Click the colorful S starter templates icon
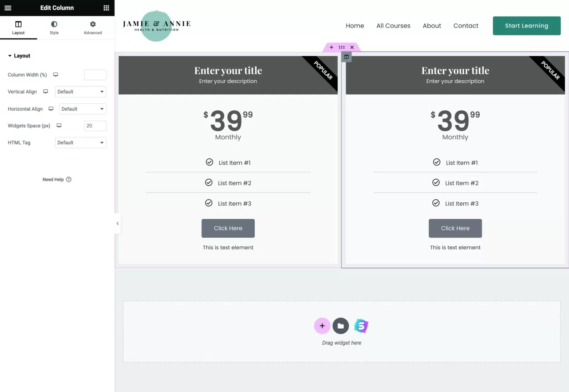 (361, 326)
